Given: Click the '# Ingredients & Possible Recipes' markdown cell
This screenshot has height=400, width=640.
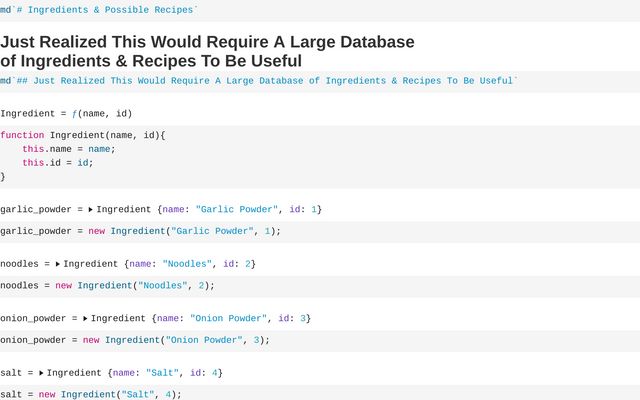Looking at the screenshot, I should [x=100, y=8].
